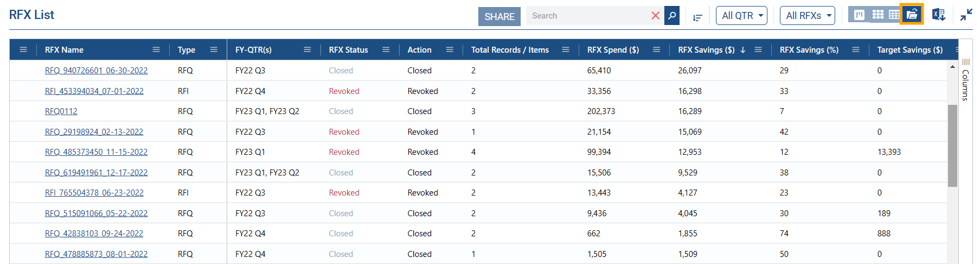The image size is (980, 264).
Task: Sort by the RFX Savings ($) header
Action: tap(706, 50)
